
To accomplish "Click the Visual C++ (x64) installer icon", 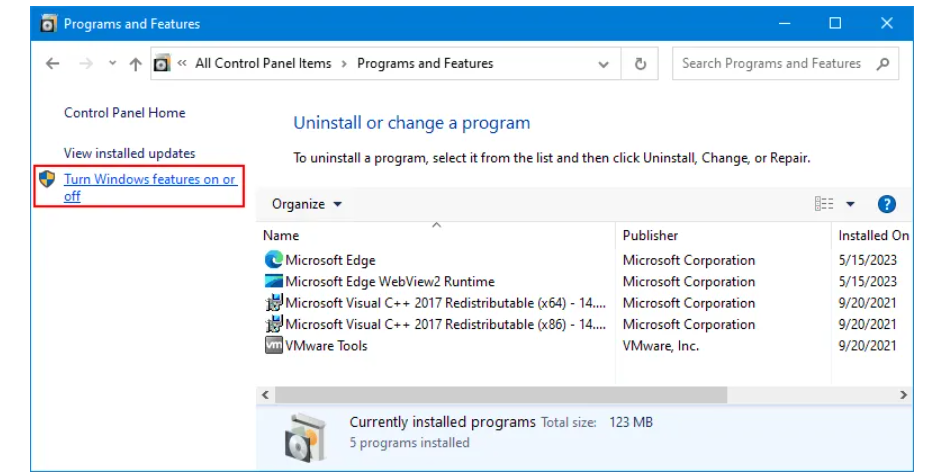I will coord(274,303).
